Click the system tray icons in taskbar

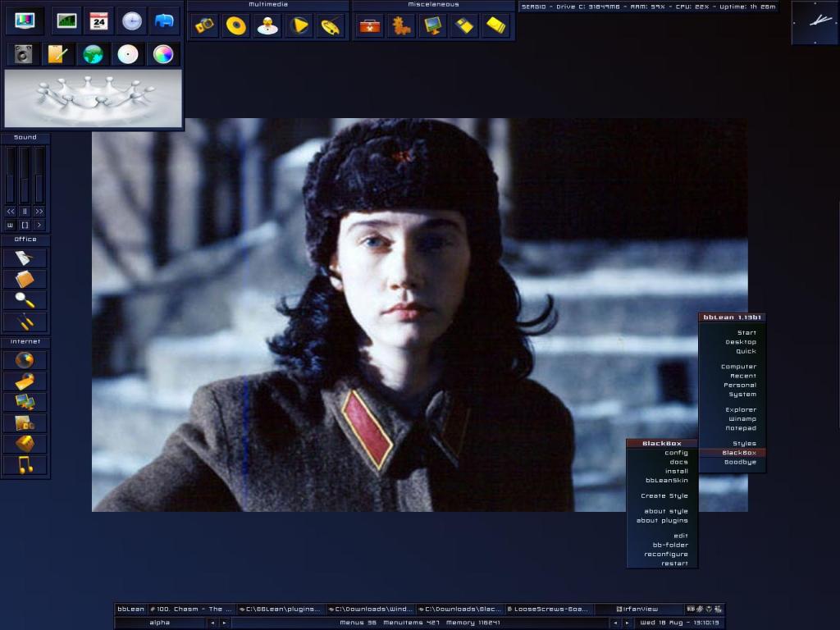(704, 609)
